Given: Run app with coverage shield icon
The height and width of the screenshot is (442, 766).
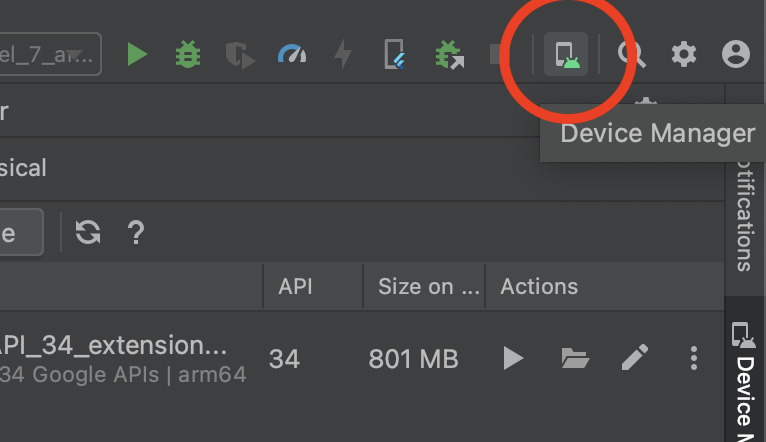Looking at the screenshot, I should point(240,54).
